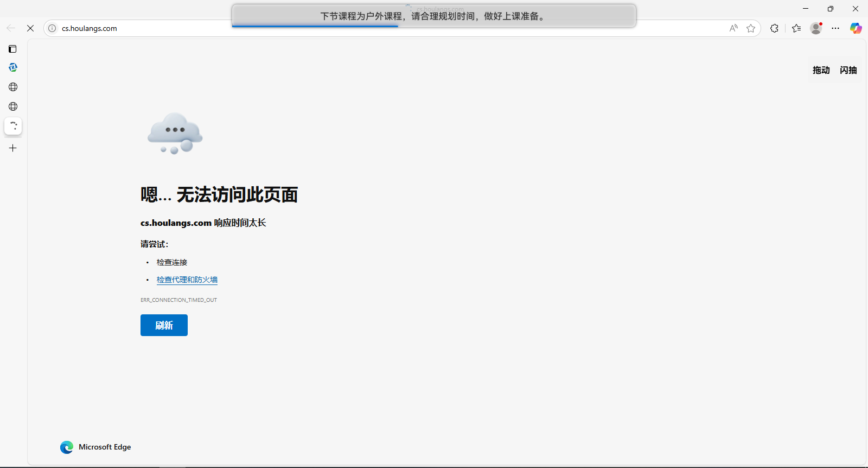Image resolution: width=868 pixels, height=468 pixels.
Task: Launch Copilot from the toolbar
Action: click(x=856, y=28)
